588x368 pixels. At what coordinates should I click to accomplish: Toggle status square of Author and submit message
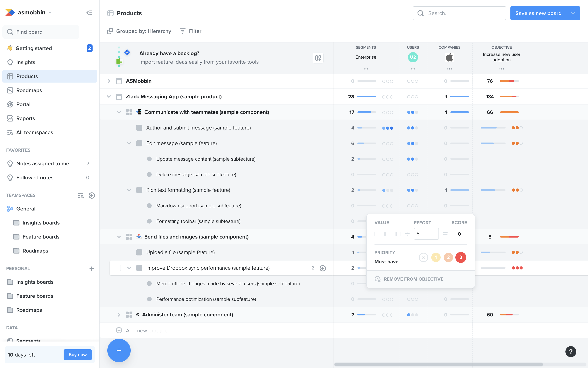139,128
